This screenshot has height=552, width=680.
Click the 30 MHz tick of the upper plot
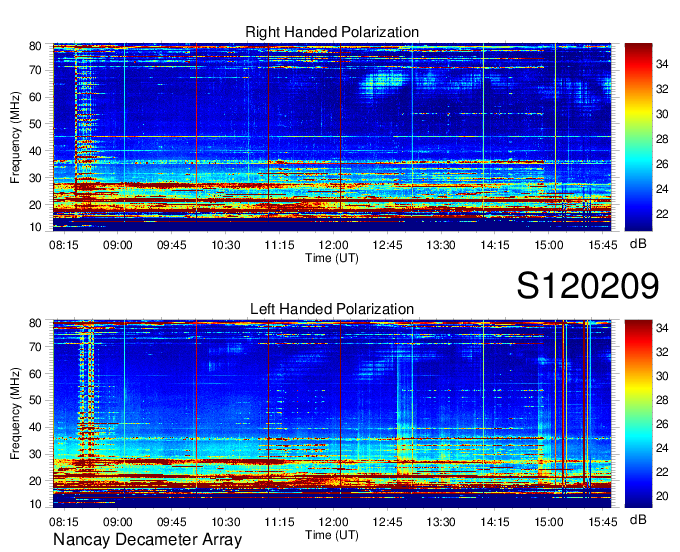[35, 178]
